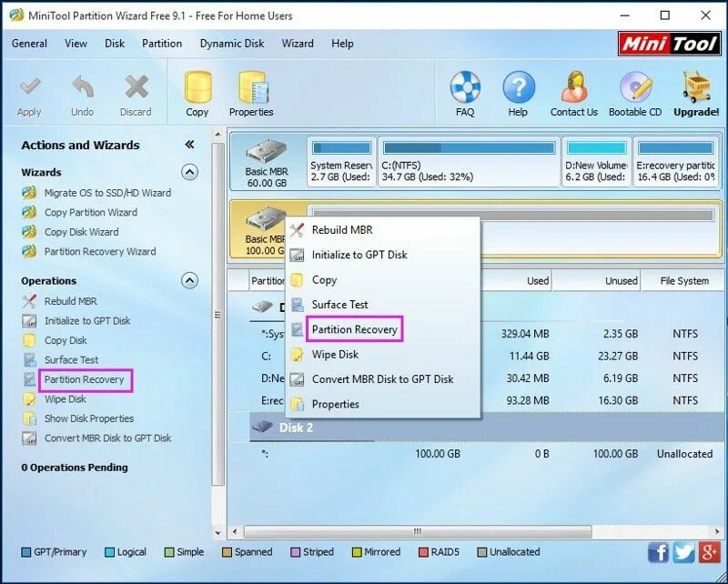Select the System Reserved partition block
This screenshot has height=584, width=728.
(x=341, y=162)
